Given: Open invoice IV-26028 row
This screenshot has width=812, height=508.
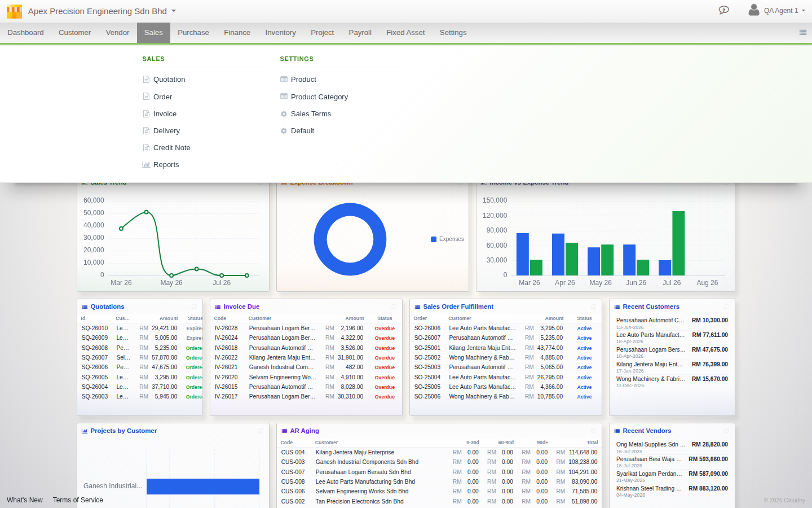Looking at the screenshot, I should (306, 328).
